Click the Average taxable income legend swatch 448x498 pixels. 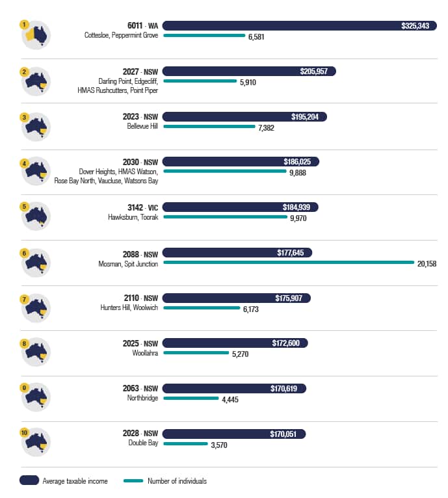click(29, 480)
